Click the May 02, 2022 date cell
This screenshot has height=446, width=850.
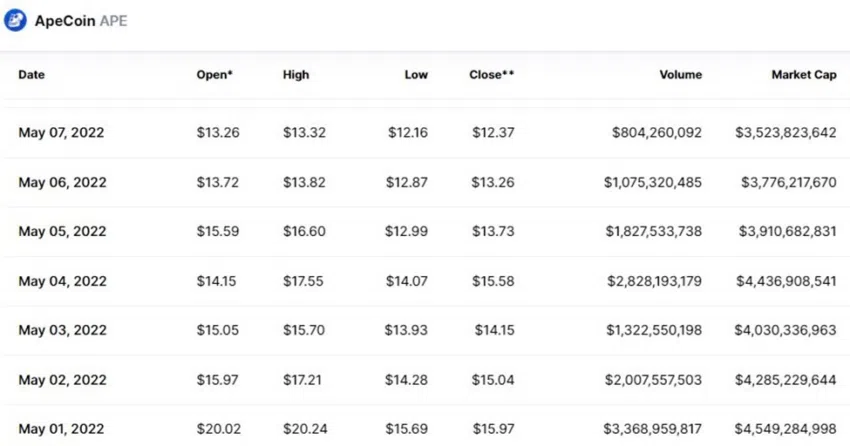pos(62,380)
